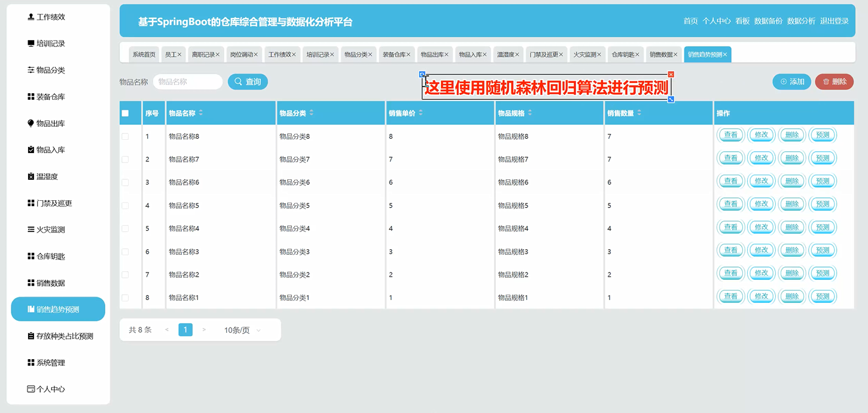
Task: Sort table by 物品分类 column arrows
Action: point(312,113)
